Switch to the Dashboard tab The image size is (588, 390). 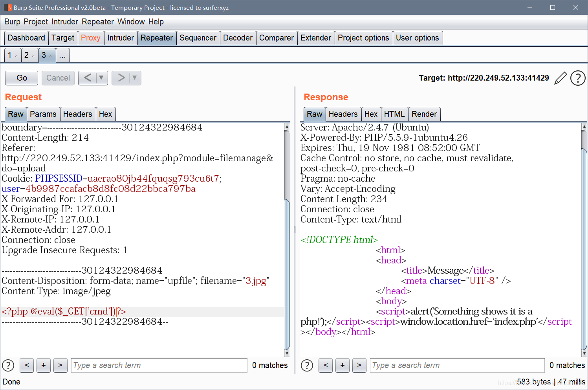pos(26,38)
